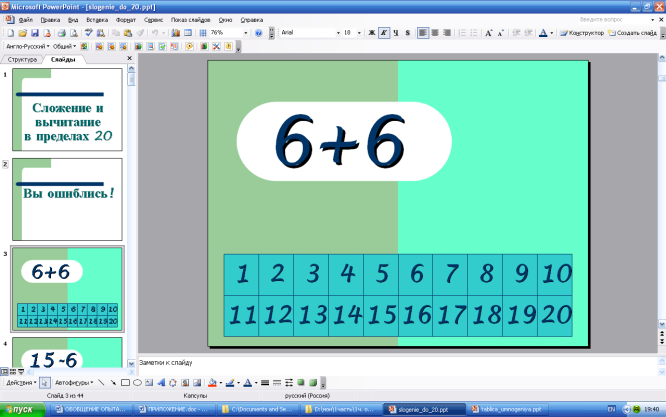
Task: Click the Open file icon
Action: pyautogui.click(x=21, y=33)
